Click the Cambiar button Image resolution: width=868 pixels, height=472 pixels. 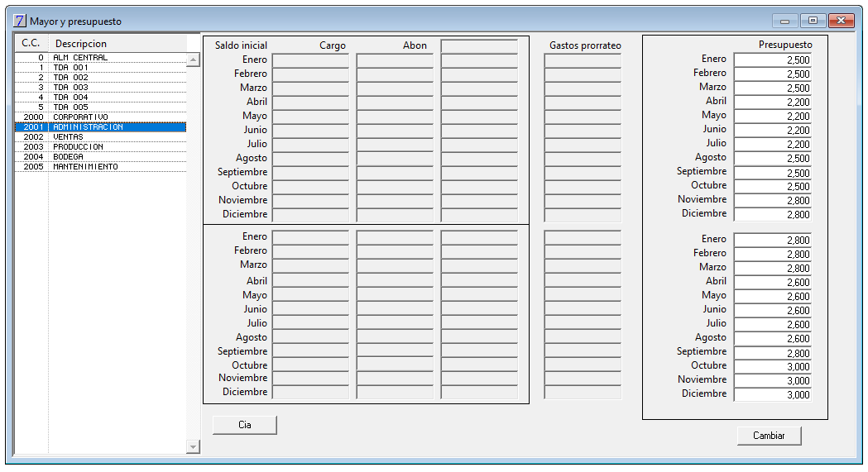pos(769,436)
